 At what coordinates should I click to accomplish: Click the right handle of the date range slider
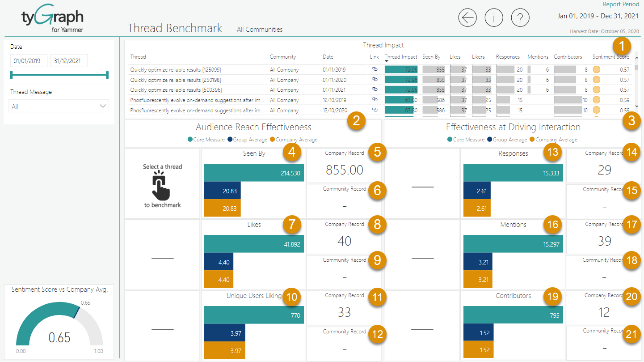point(107,75)
